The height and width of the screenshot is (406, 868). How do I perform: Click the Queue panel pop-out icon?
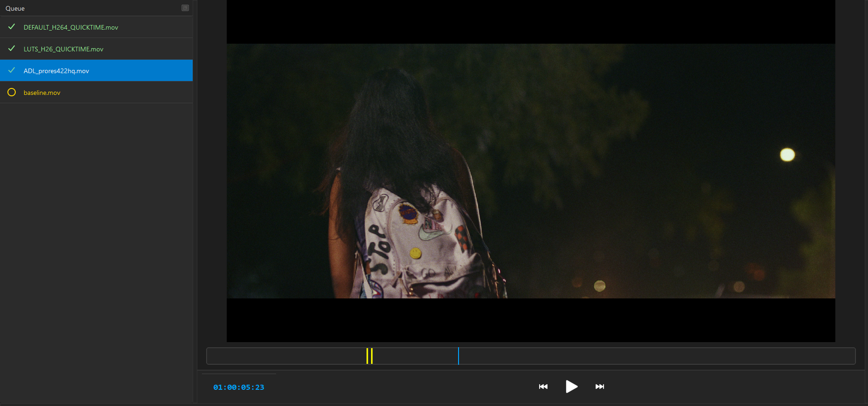185,8
